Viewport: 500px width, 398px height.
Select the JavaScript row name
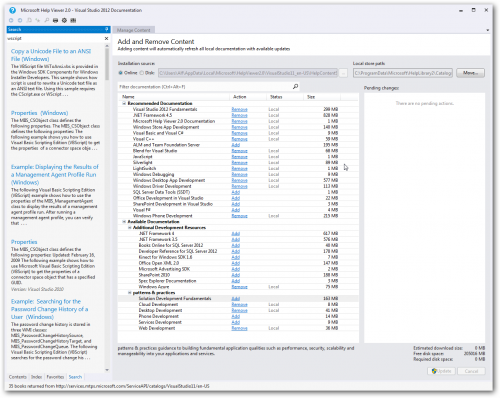143,157
